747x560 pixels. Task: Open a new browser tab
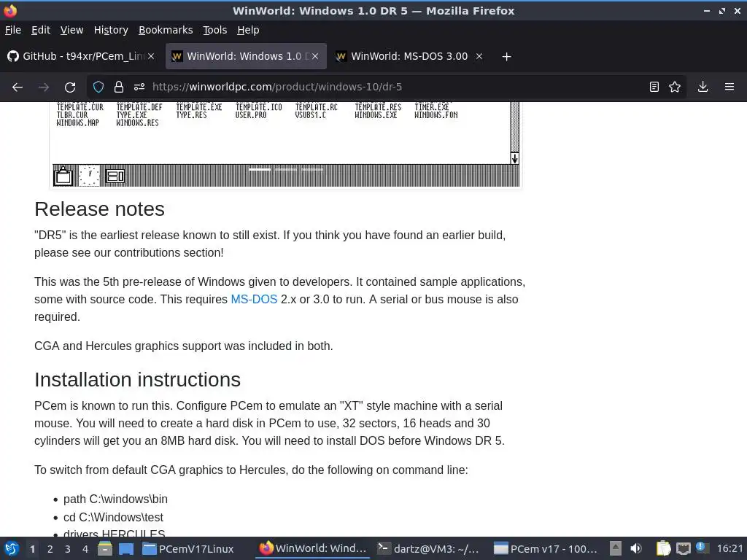click(506, 57)
